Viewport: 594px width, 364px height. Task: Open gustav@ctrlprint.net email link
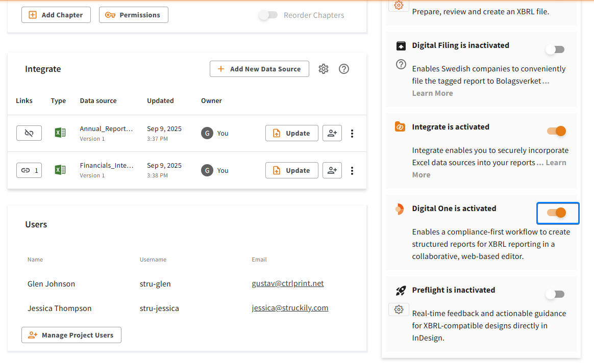(x=288, y=283)
